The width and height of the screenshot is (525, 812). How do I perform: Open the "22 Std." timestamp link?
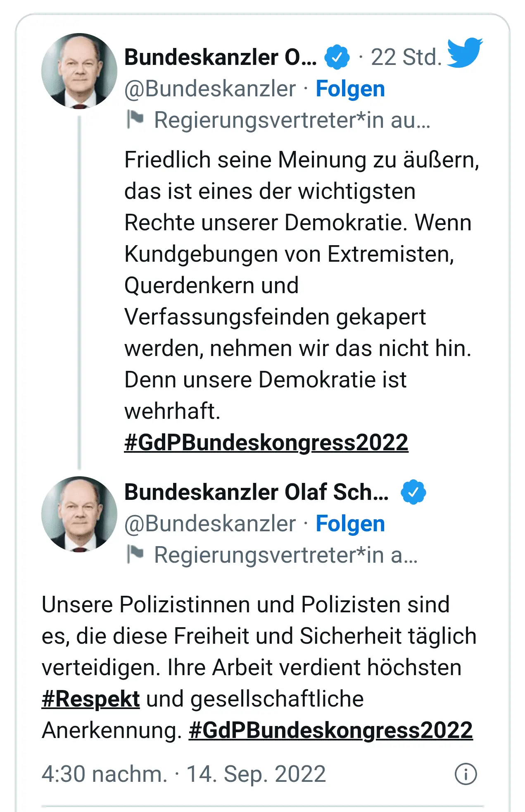406,57
